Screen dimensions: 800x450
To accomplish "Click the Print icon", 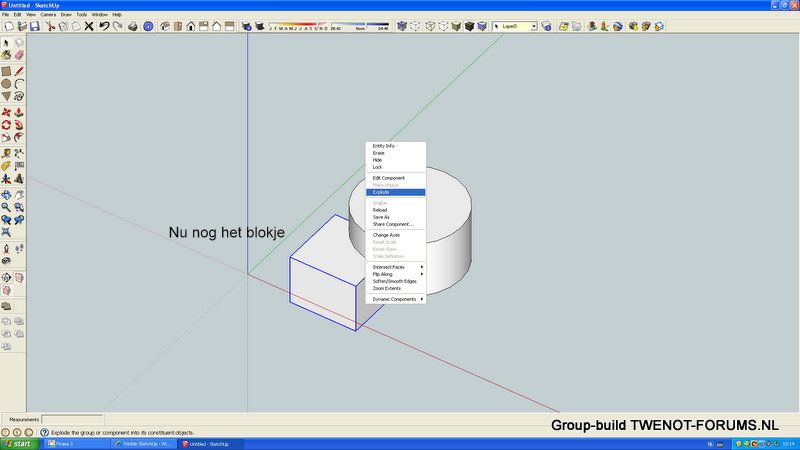I will [133, 26].
